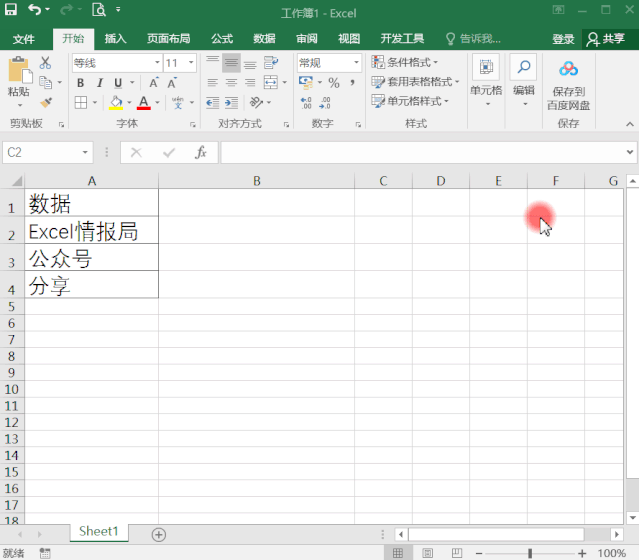Copy selection with the copy icon

[x=45, y=82]
